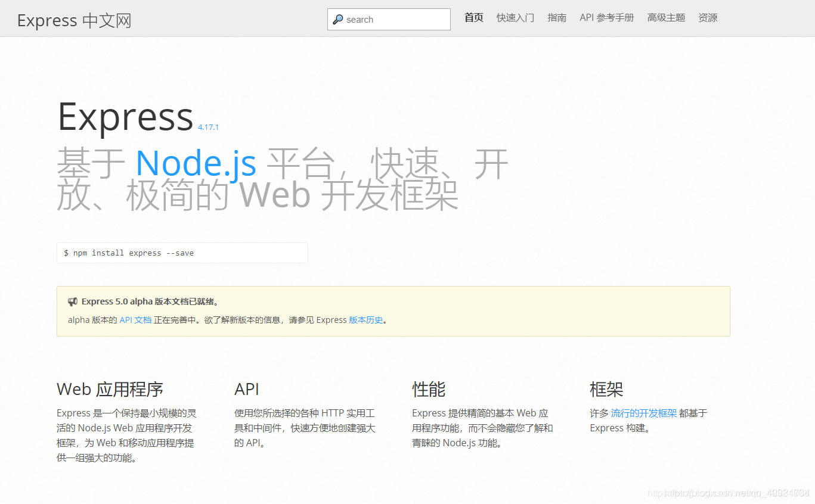This screenshot has width=815, height=504.
Task: Open the 首页 menu item
Action: (474, 18)
